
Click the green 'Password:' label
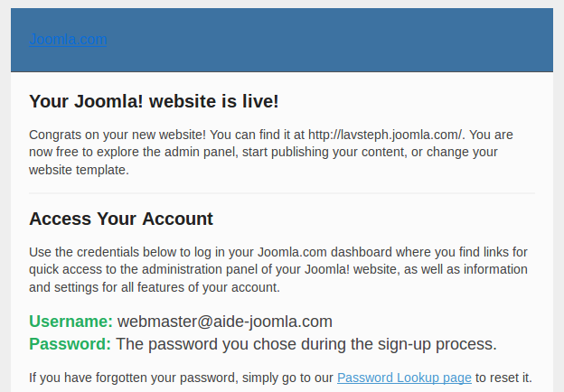70,344
